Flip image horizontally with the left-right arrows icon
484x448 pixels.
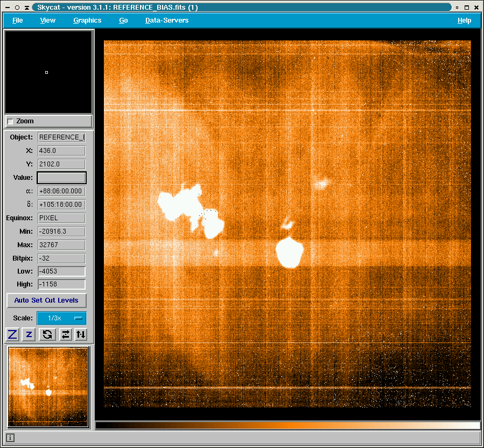[65, 334]
